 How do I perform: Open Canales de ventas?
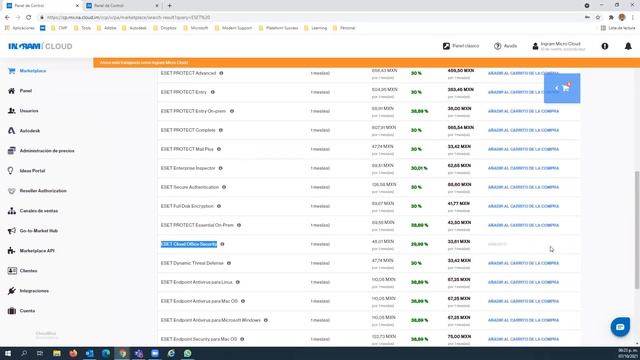click(x=33, y=211)
